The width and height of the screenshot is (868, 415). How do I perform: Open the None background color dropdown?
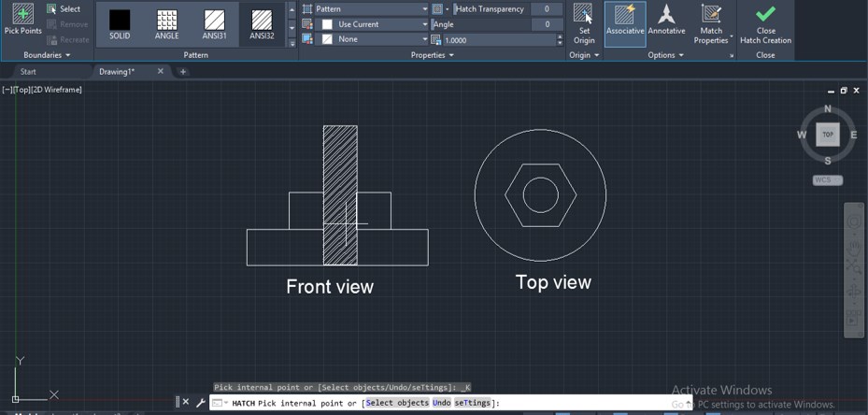coord(372,39)
